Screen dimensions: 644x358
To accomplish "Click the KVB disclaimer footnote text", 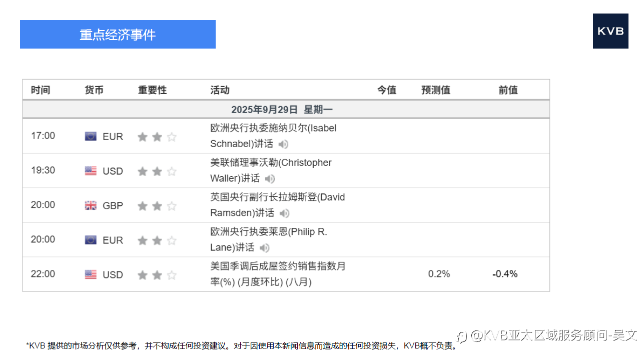I will coord(242,345).
